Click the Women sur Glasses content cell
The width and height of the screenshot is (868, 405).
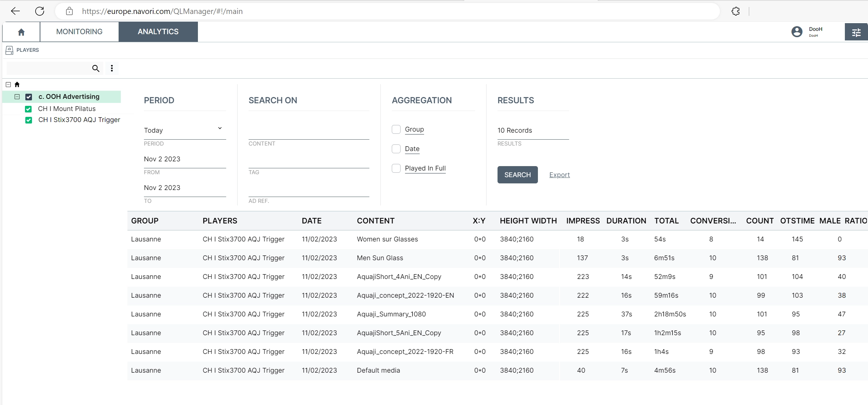pos(387,239)
